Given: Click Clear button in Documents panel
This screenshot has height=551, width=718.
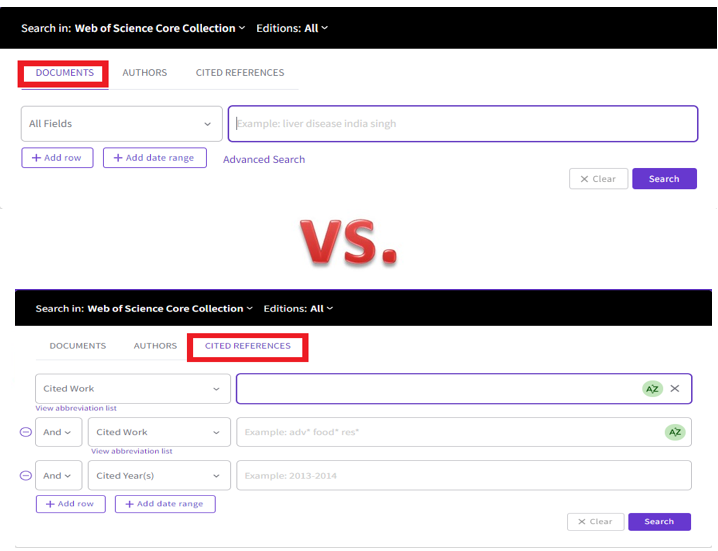Looking at the screenshot, I should 598,179.
